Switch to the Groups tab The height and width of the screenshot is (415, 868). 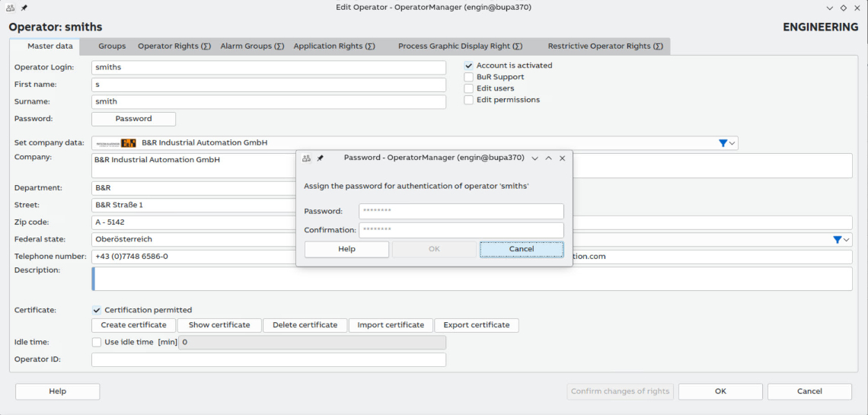[x=112, y=46]
